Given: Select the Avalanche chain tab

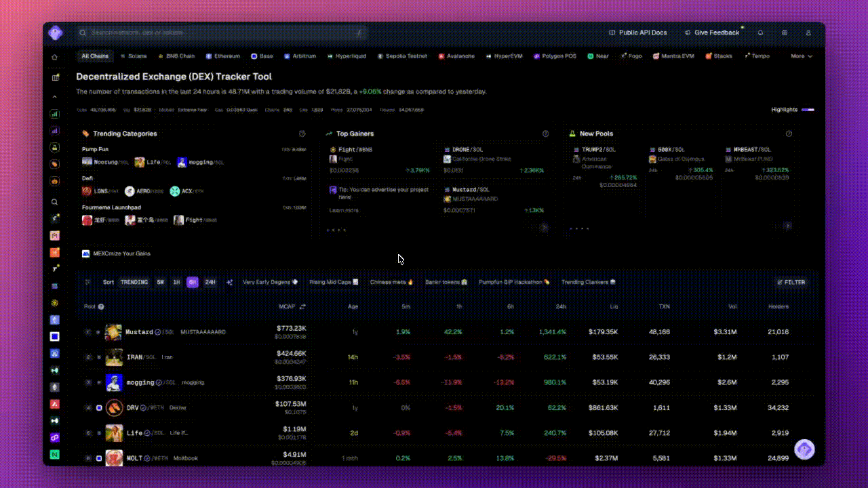Looking at the screenshot, I should coord(457,56).
